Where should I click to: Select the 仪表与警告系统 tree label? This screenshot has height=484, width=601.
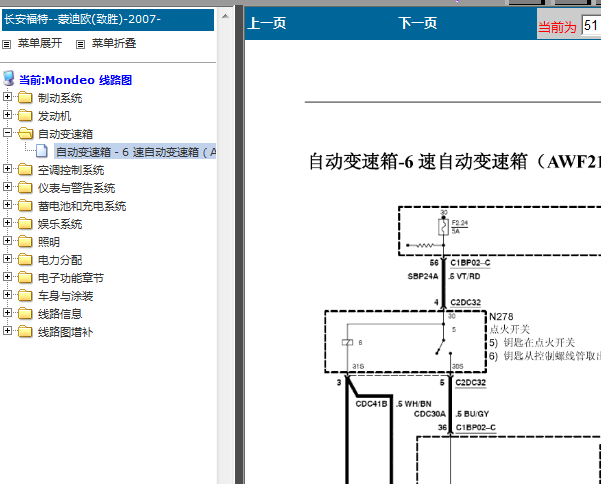point(76,188)
